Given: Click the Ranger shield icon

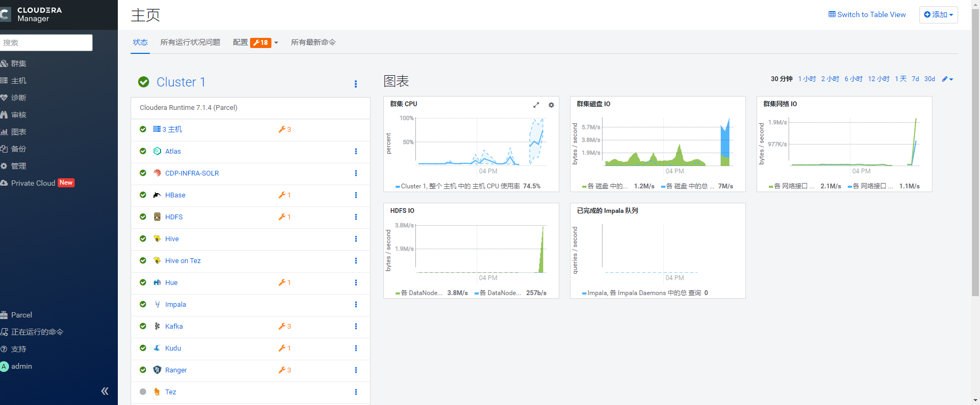Looking at the screenshot, I should [157, 370].
